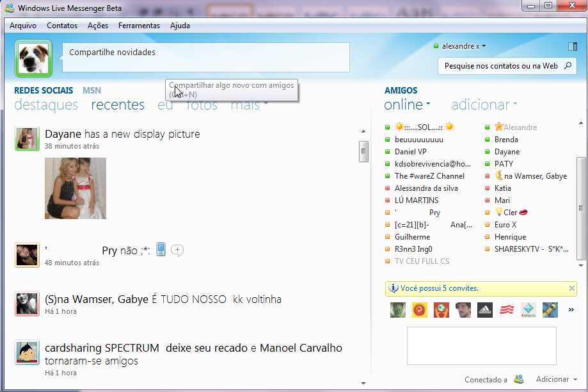This screenshot has height=392, width=588.
Task: Click the Messenger network icon after Conectado a
Action: tap(519, 379)
